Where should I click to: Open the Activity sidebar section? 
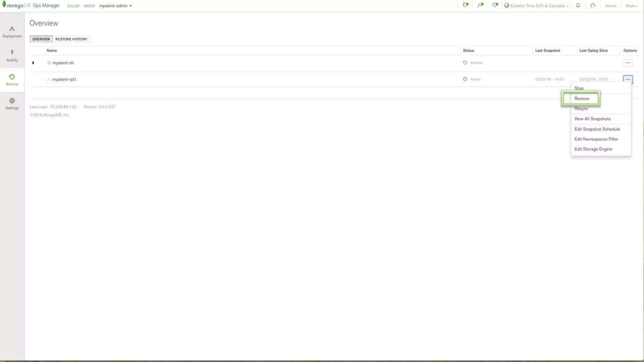tap(12, 56)
